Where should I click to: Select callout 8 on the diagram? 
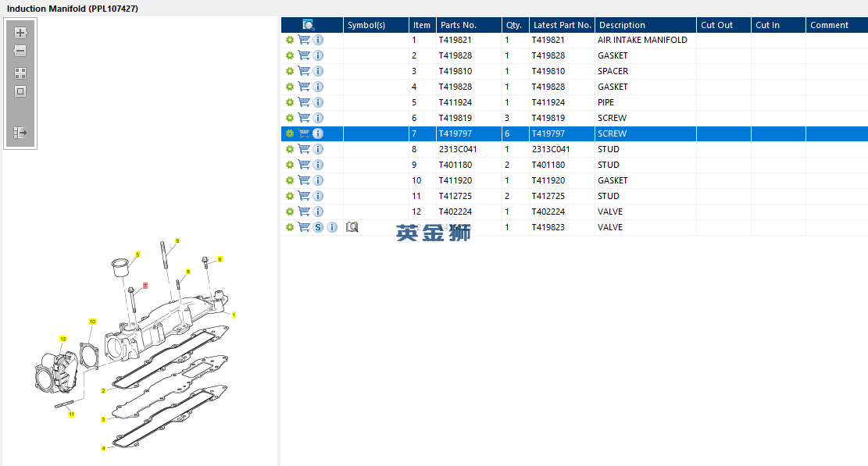pyautogui.click(x=188, y=272)
